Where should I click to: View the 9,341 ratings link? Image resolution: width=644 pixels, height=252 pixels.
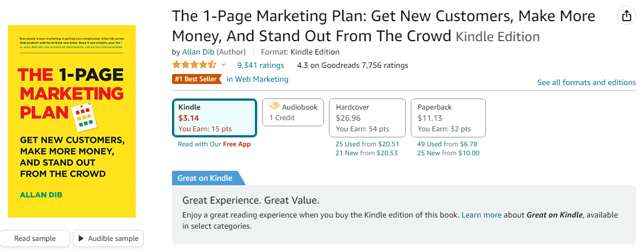[260, 65]
